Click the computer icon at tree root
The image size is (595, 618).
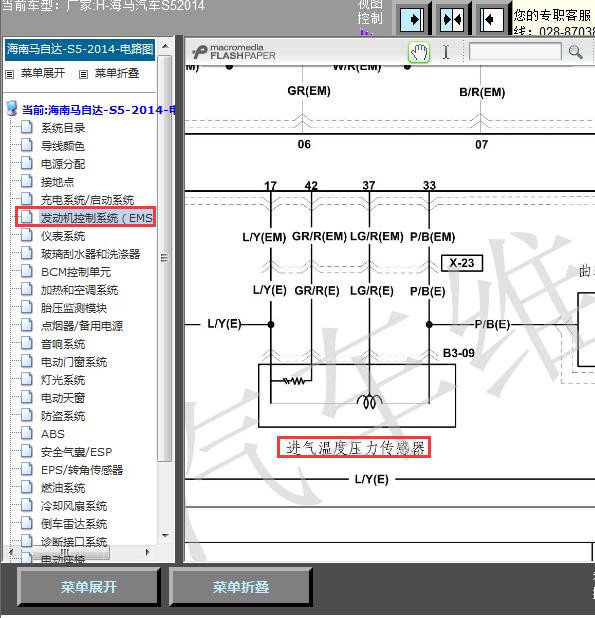pyautogui.click(x=12, y=108)
